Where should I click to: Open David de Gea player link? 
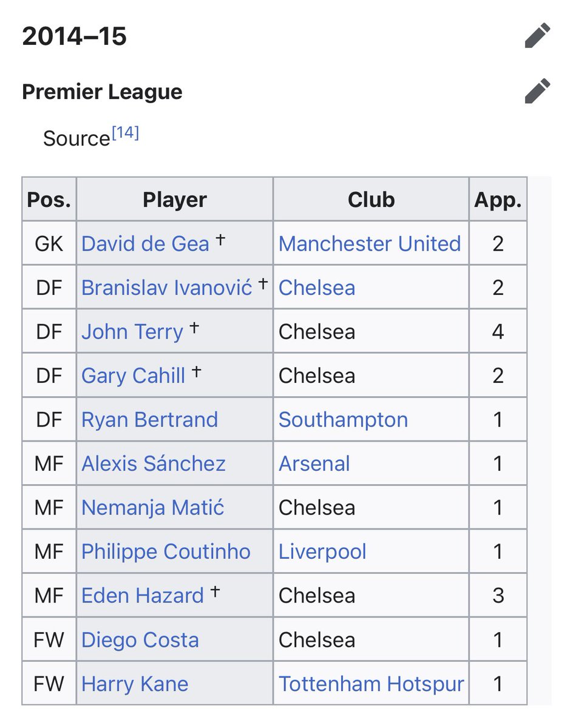tap(145, 244)
